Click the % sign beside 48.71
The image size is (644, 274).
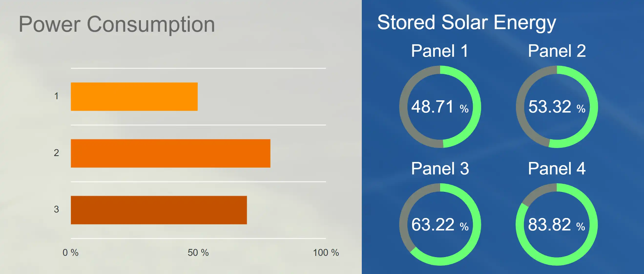click(464, 109)
